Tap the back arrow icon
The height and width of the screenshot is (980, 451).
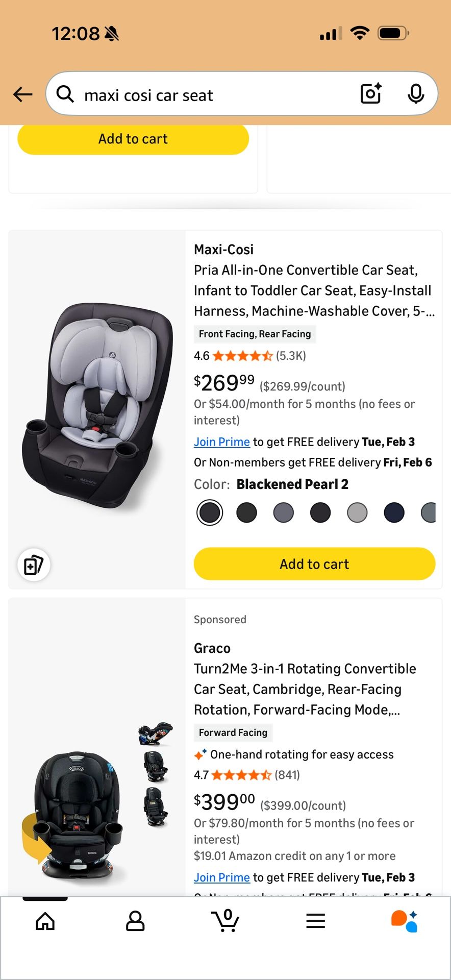[23, 94]
